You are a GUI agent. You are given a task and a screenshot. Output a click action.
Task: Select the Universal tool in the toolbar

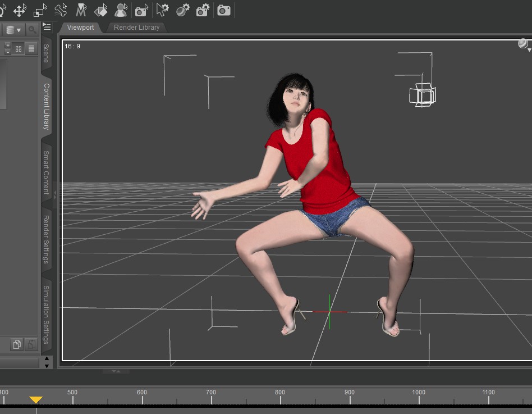coord(19,10)
